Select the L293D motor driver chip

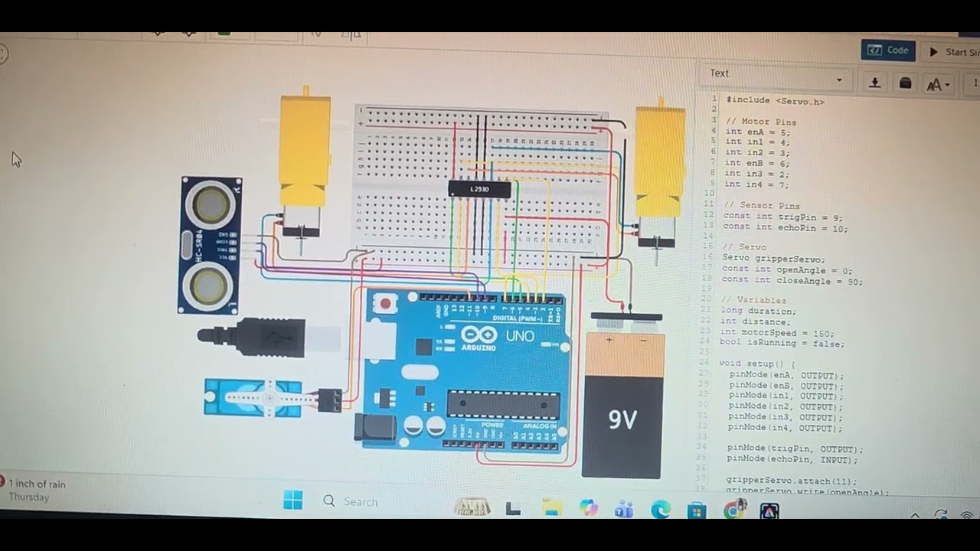(479, 189)
